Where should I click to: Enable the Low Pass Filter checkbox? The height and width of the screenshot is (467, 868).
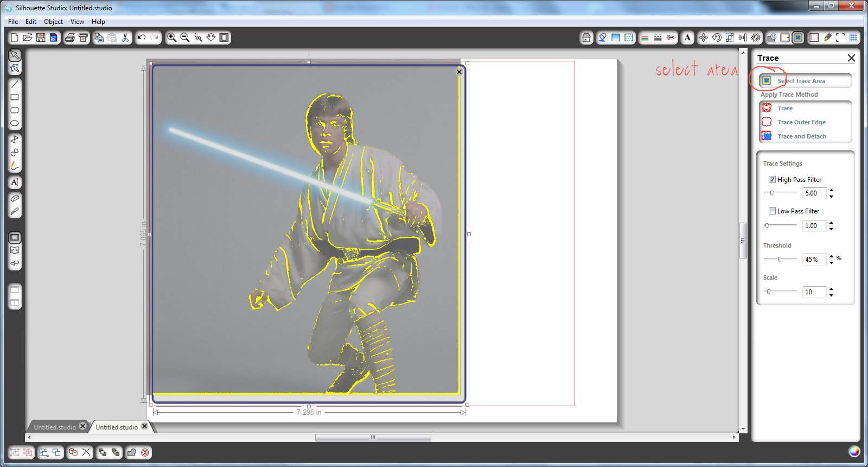coord(772,211)
